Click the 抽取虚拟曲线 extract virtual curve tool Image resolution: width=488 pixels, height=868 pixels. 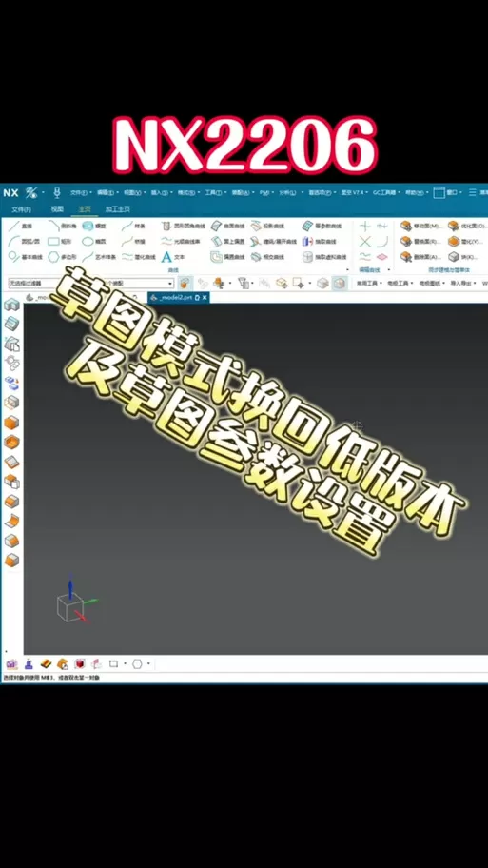point(324,257)
